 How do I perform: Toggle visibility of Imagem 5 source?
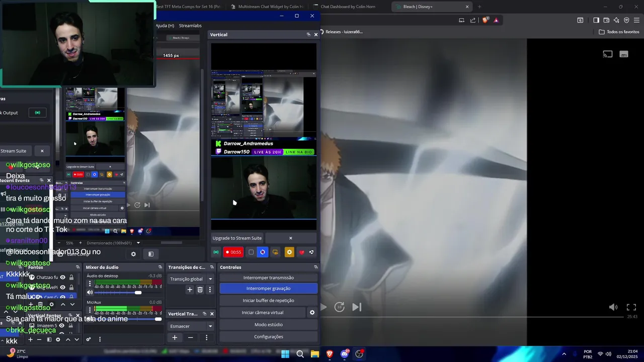pyautogui.click(x=62, y=325)
